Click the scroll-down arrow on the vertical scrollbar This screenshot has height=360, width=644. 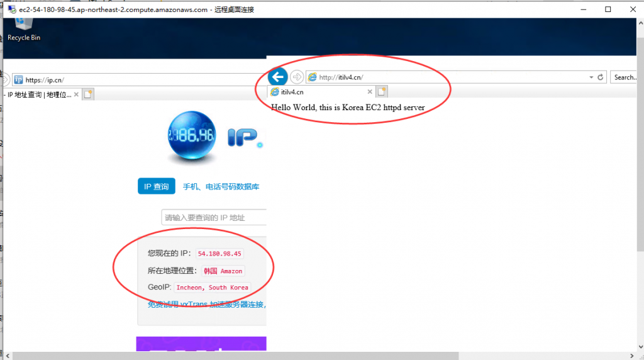click(x=641, y=347)
